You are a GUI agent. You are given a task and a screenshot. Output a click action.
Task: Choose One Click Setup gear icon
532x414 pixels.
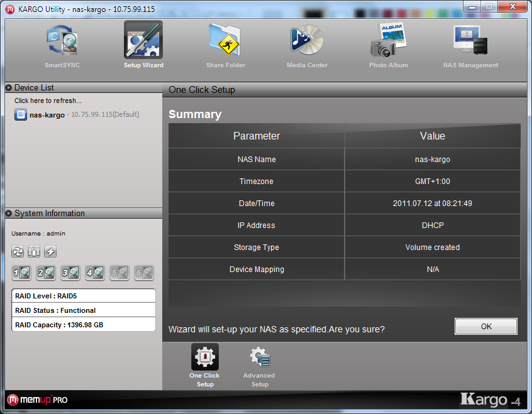[204, 357]
